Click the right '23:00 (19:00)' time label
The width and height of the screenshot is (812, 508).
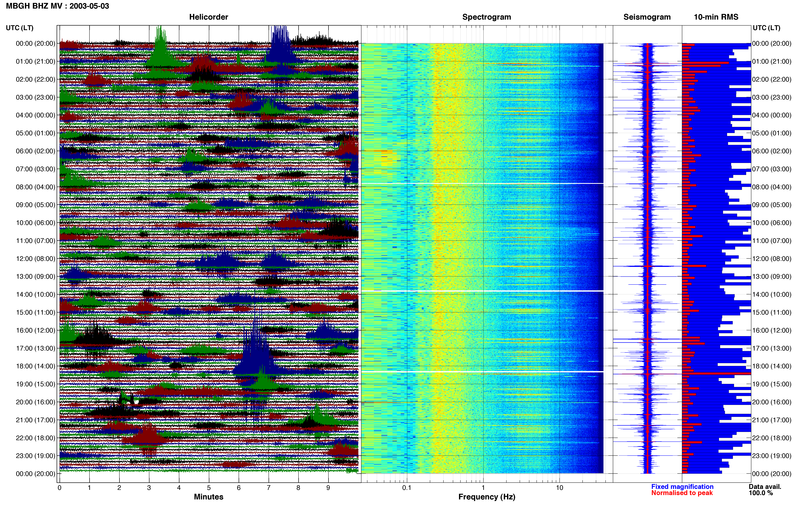(772, 456)
